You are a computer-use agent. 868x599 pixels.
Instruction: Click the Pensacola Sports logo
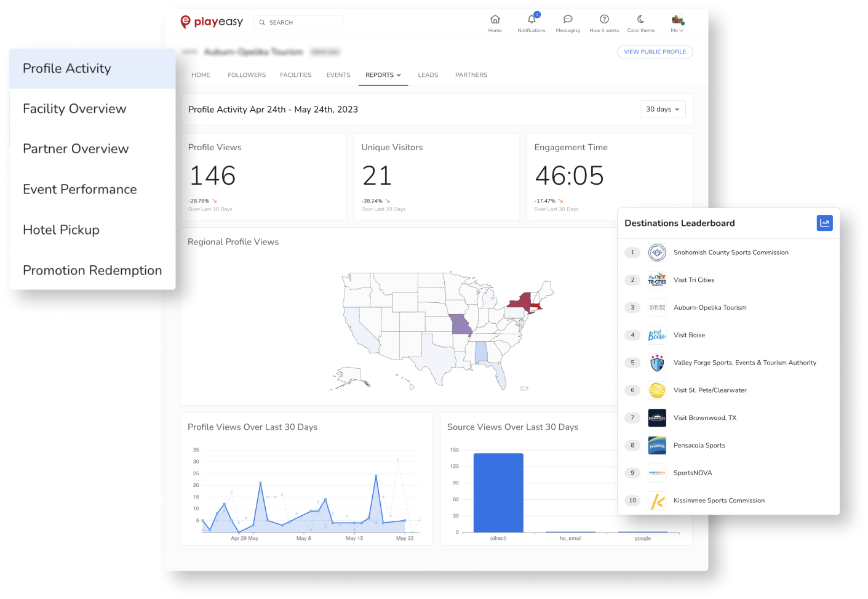(657, 445)
